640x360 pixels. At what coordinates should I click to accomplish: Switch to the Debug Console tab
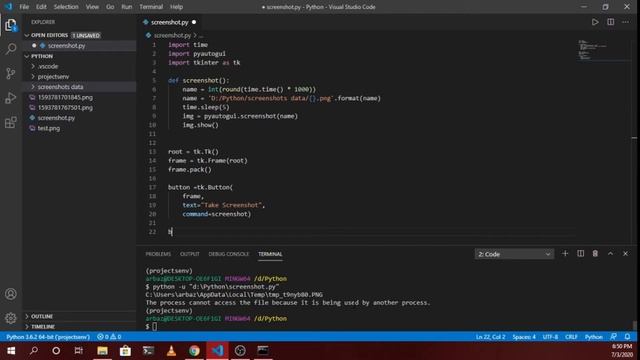point(229,254)
